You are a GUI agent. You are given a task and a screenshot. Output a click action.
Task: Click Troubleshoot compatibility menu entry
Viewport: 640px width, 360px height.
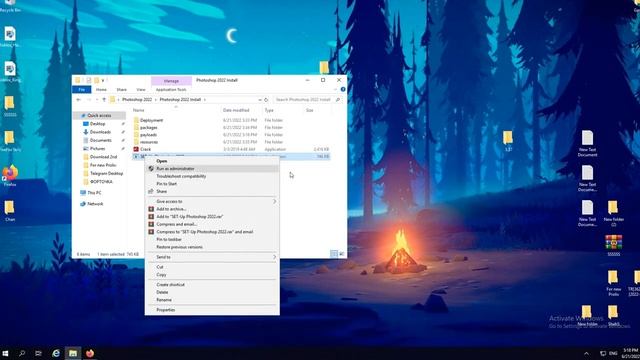(212, 176)
